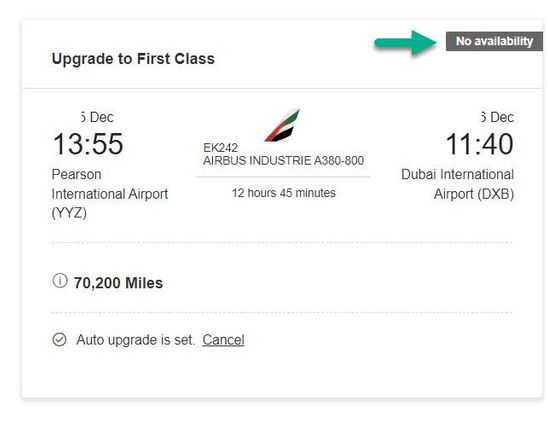Click the arrival date Dec label
Viewport: 548px width, 435px height.
[x=497, y=117]
